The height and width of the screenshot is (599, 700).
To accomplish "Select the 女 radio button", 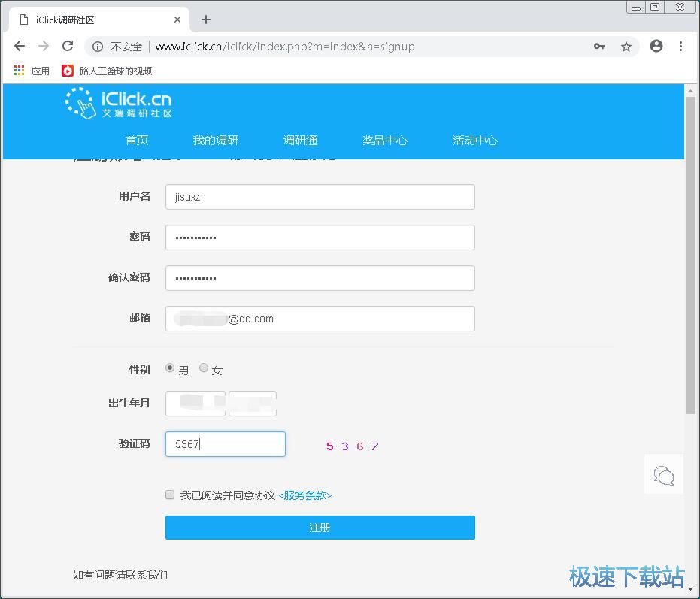I will 204,368.
